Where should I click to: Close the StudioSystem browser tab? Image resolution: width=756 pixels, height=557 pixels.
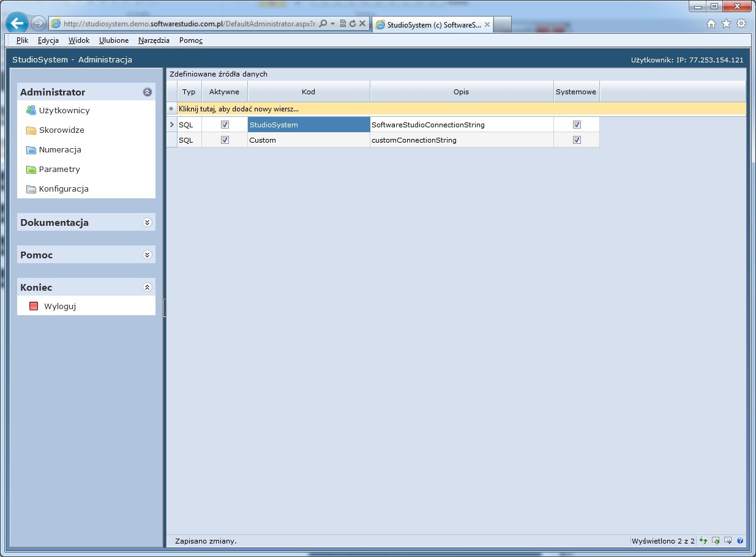[x=487, y=24]
